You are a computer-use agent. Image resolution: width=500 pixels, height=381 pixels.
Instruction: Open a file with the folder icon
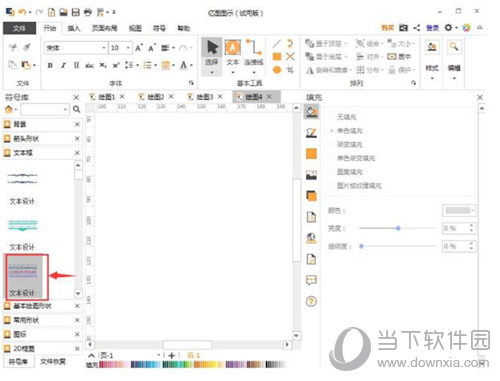tap(63, 12)
